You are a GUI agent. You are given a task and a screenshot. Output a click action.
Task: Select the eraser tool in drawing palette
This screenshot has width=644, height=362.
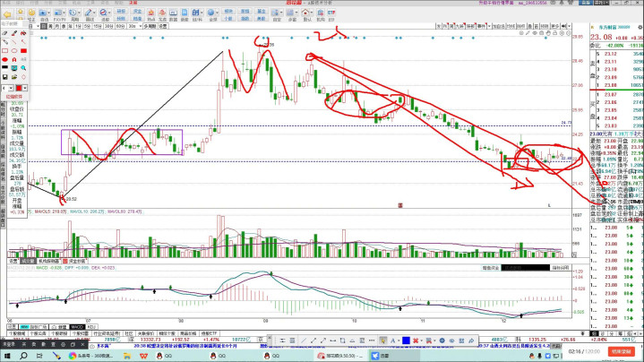[5, 33]
